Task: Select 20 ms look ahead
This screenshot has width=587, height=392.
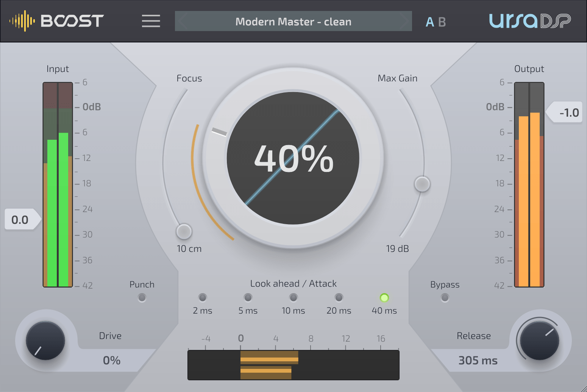Action: 339,297
